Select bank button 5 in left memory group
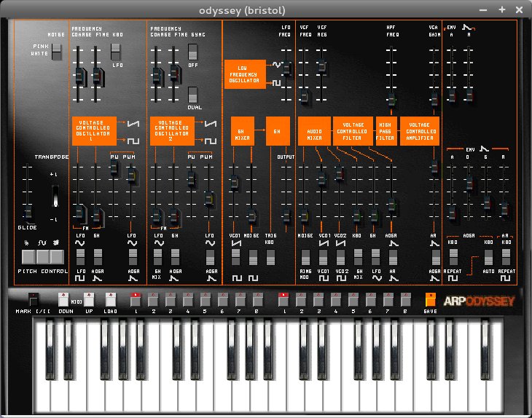Screen dimensions: 532x418 206,300
